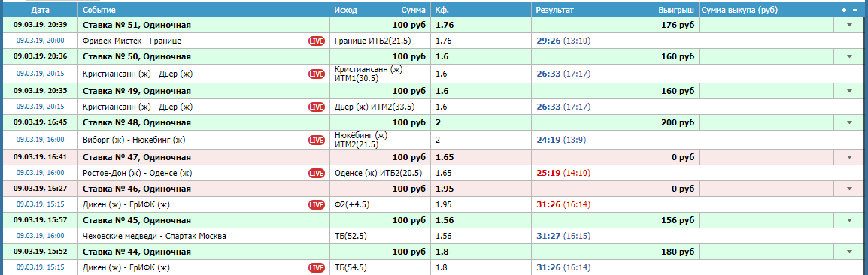Collapse Ставка № 51 details arrow

click(x=849, y=25)
